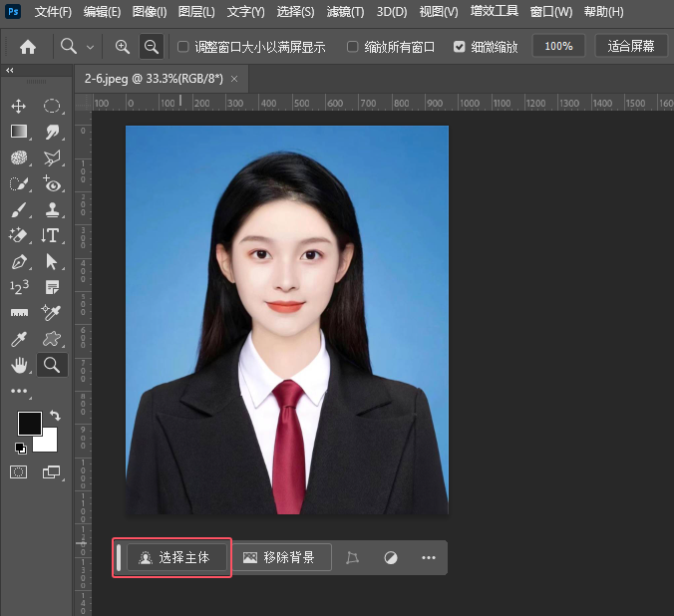Screen dimensions: 674x616
Task: Expand the toolbar with double arrows
Action: point(10,71)
